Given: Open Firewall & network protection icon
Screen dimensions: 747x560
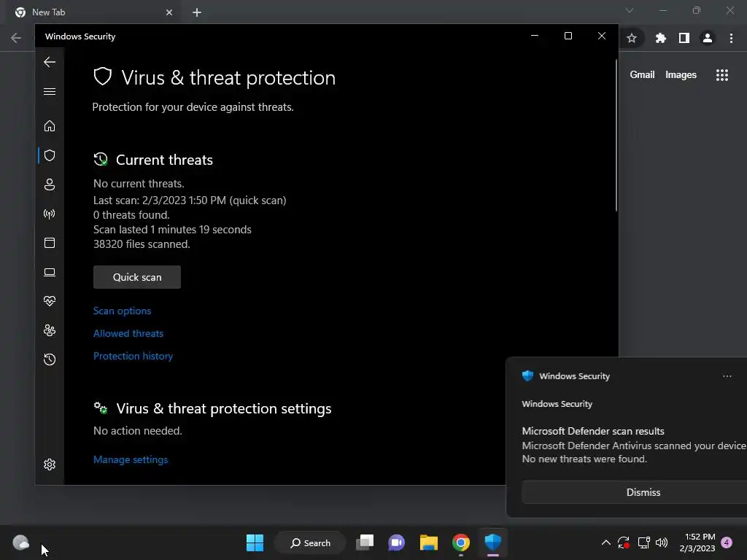Looking at the screenshot, I should click(50, 214).
